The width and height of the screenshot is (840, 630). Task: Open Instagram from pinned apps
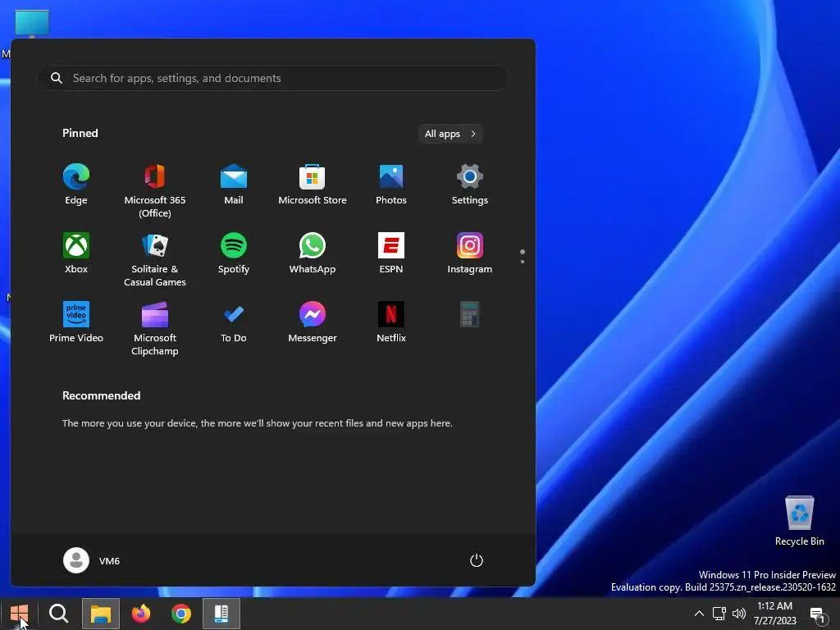point(470,253)
